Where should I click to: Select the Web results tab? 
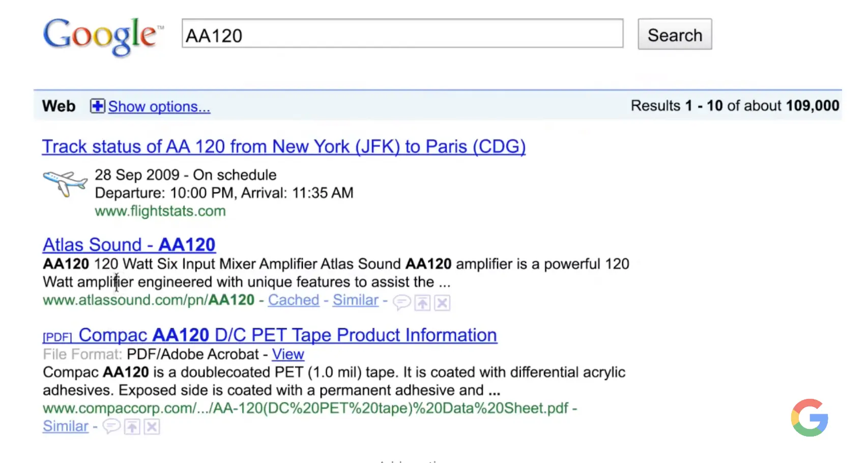59,106
